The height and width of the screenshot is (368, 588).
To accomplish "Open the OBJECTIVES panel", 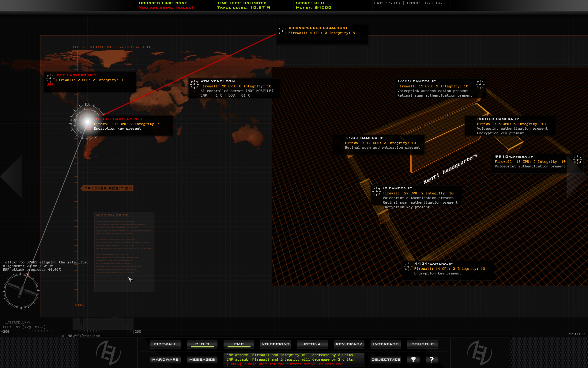I will 386,359.
